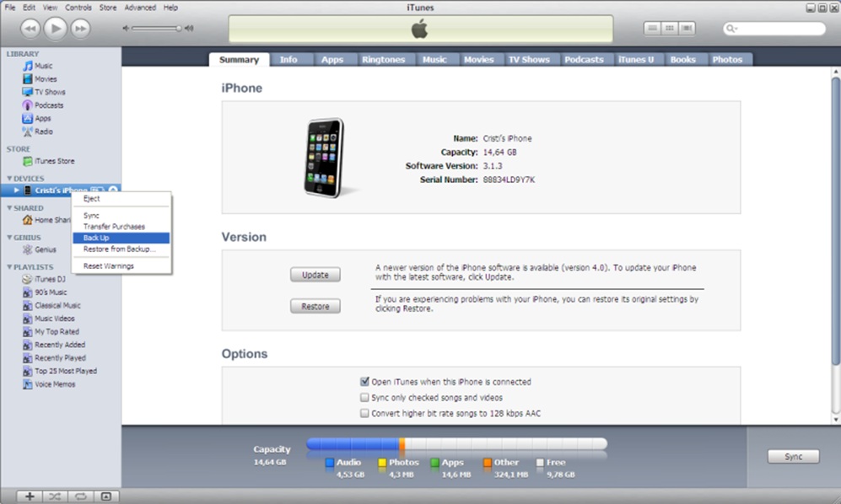Enable Sync only checked songs and videos

tap(364, 397)
